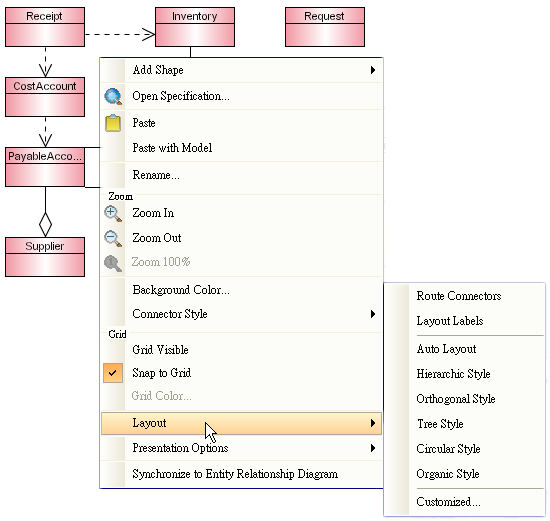
Task: Open the Customized... layout option
Action: [x=465, y=502]
